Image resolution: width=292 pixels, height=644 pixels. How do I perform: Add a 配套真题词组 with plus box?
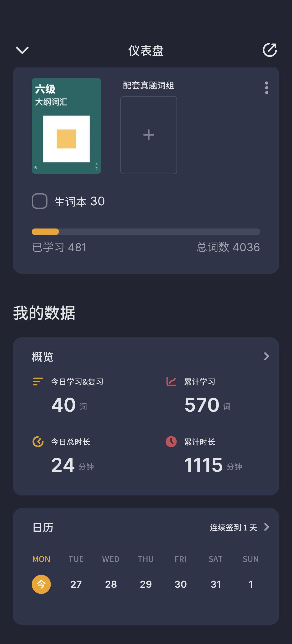pos(148,135)
